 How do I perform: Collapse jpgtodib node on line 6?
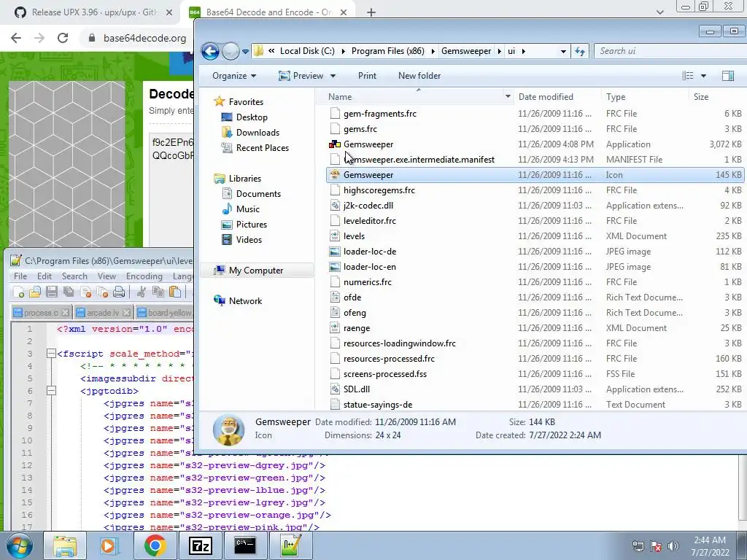(52, 391)
